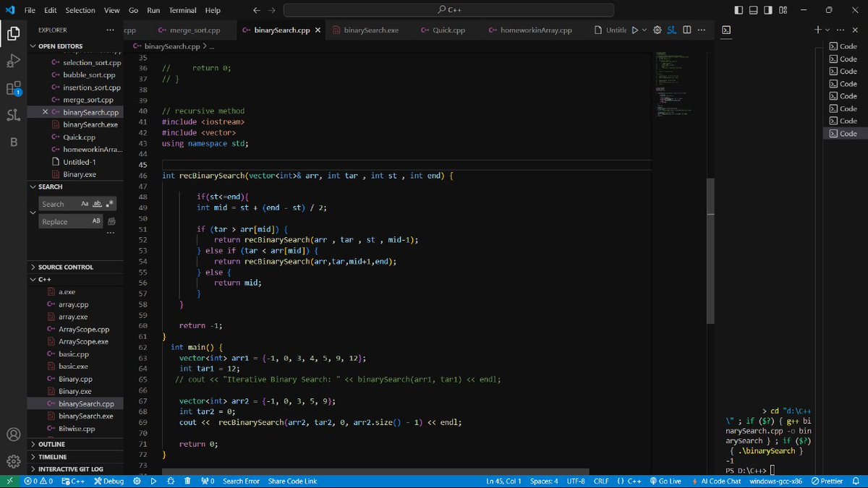This screenshot has height=488, width=868.
Task: Open the Manage gear in activity bar
Action: point(13,461)
